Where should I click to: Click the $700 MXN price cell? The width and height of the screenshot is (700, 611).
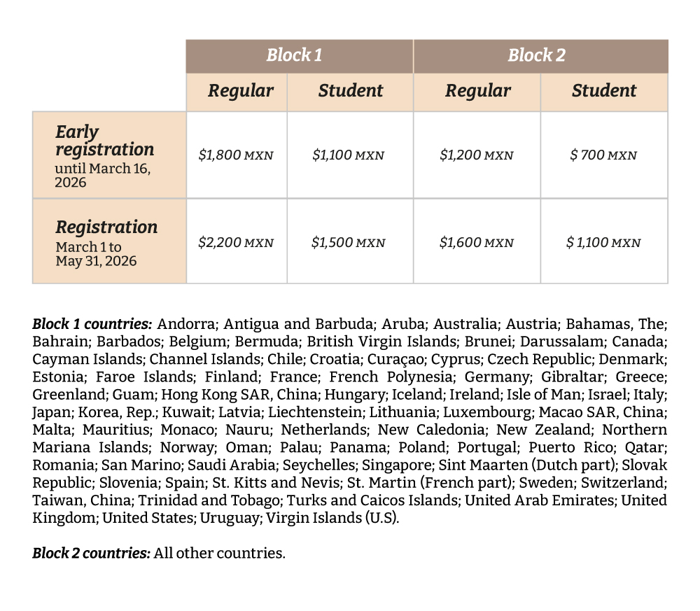pos(603,155)
